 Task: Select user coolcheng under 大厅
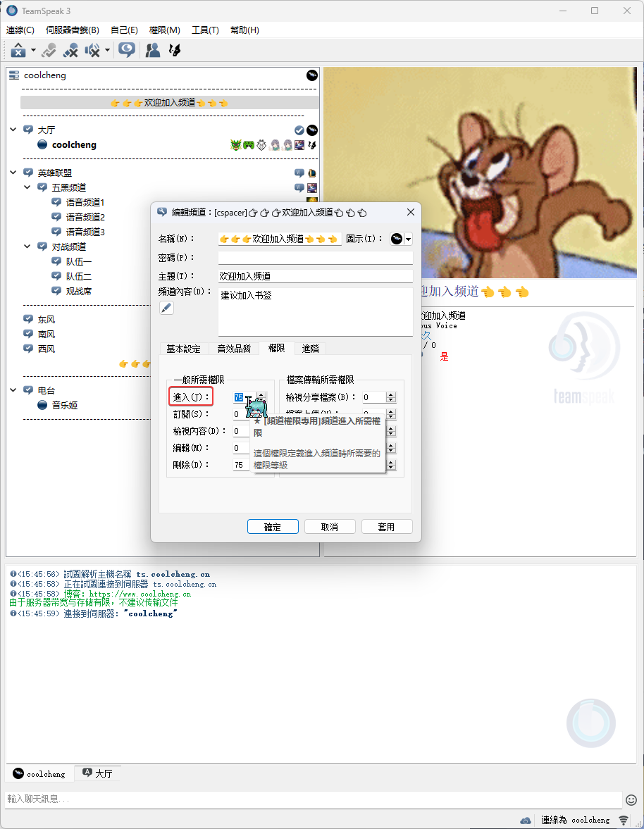point(74,144)
